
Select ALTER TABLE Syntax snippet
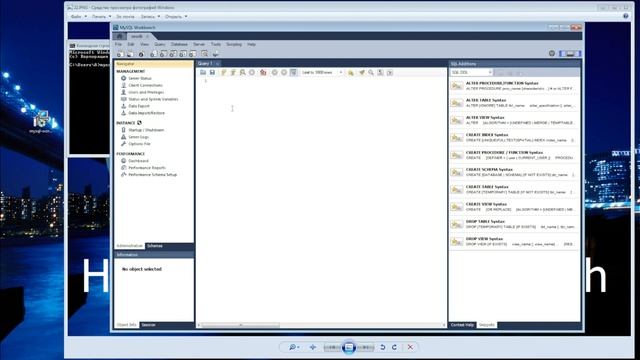[x=514, y=103]
